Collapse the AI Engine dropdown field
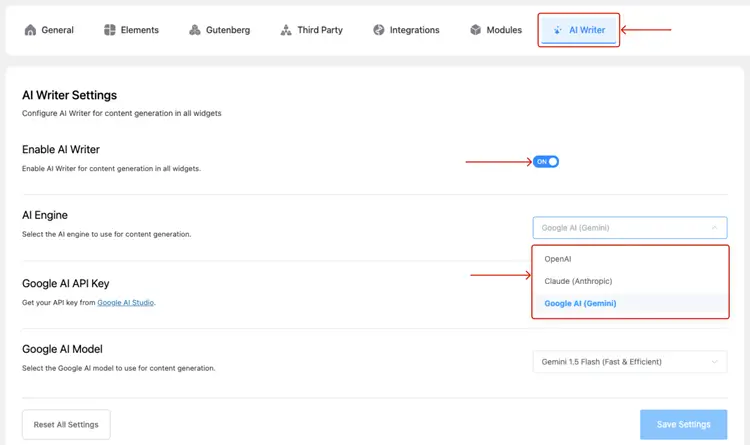 [x=630, y=228]
